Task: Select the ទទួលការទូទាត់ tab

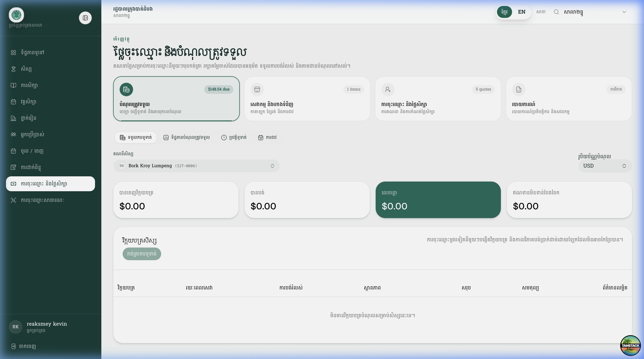Action: tap(136, 138)
